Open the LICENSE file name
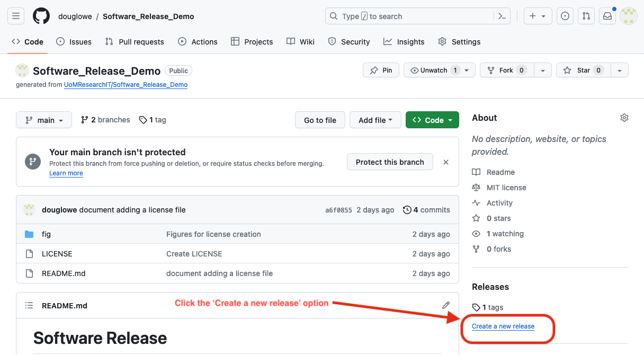 pos(57,254)
